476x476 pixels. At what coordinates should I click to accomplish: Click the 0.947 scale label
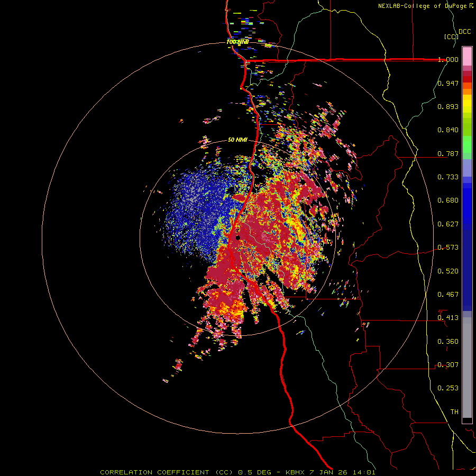click(448, 83)
